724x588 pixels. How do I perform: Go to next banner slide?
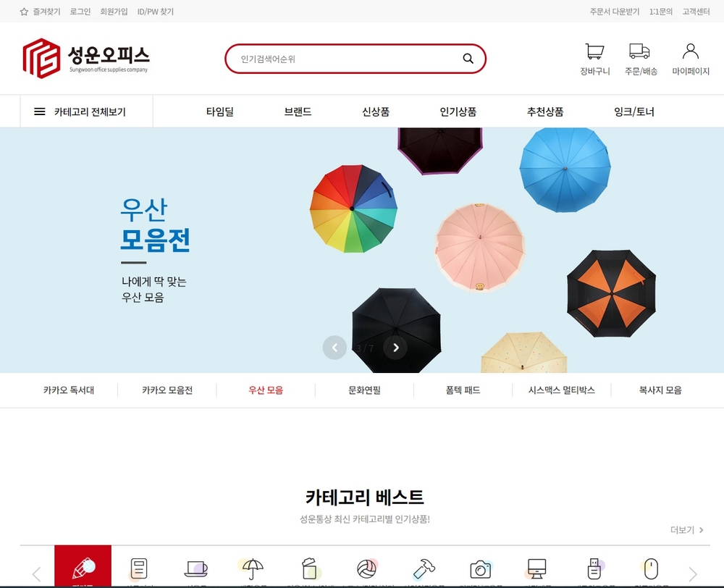(x=395, y=348)
